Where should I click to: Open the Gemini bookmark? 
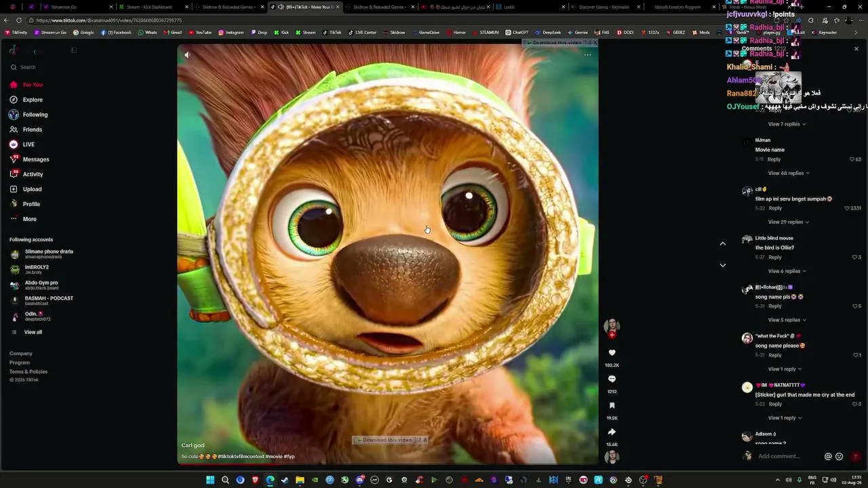point(578,33)
